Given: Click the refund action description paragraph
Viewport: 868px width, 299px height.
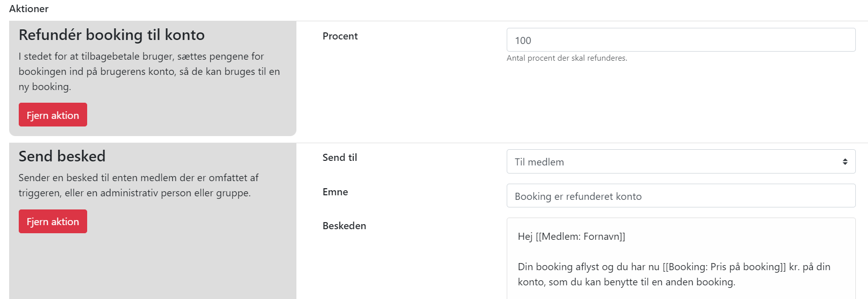Looking at the screenshot, I should pyautogui.click(x=149, y=71).
